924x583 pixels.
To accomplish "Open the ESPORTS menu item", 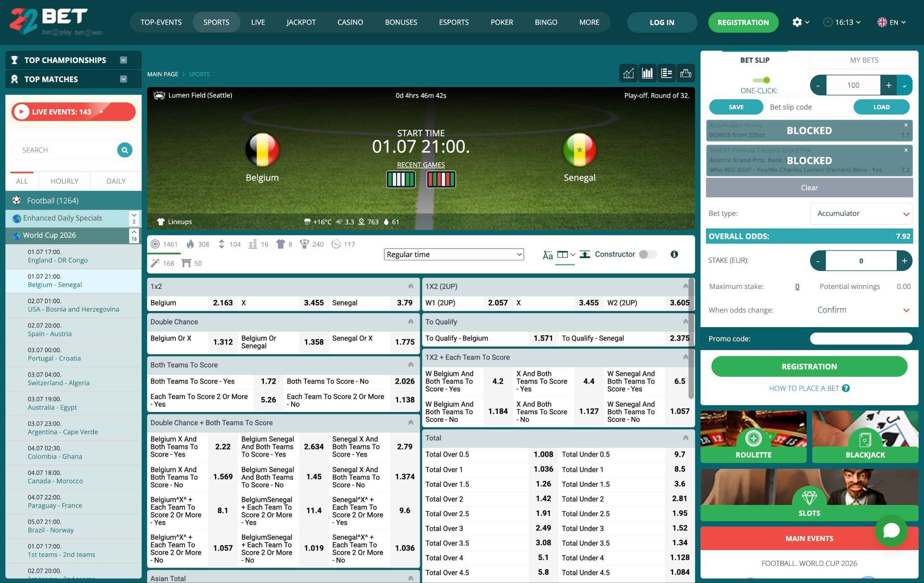I will click(x=454, y=22).
